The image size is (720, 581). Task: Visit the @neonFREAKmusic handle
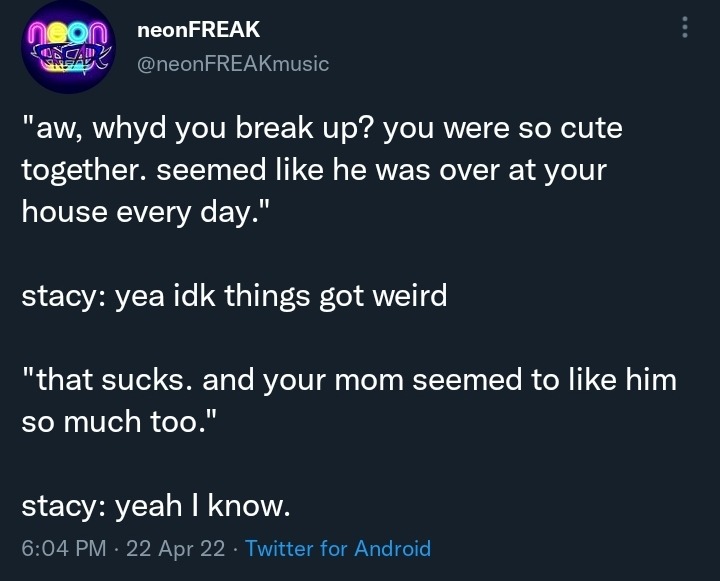232,65
